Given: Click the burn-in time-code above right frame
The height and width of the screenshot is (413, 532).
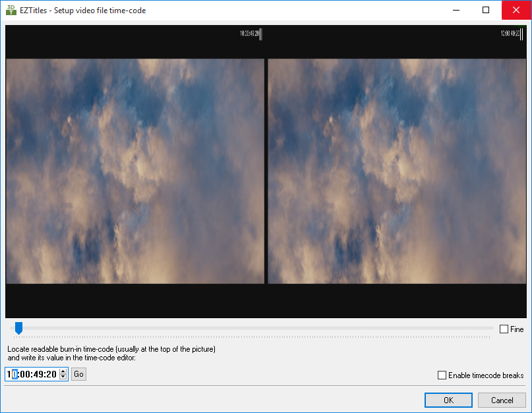Looking at the screenshot, I should [511, 33].
